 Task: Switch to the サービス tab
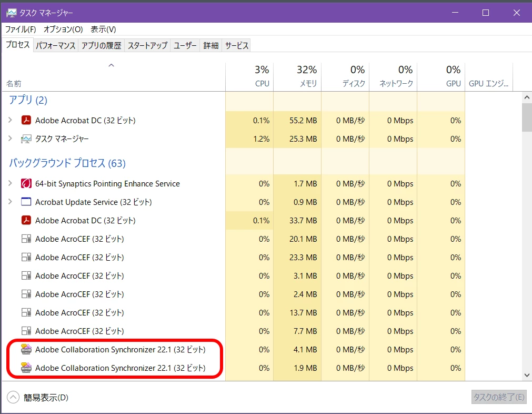click(237, 45)
